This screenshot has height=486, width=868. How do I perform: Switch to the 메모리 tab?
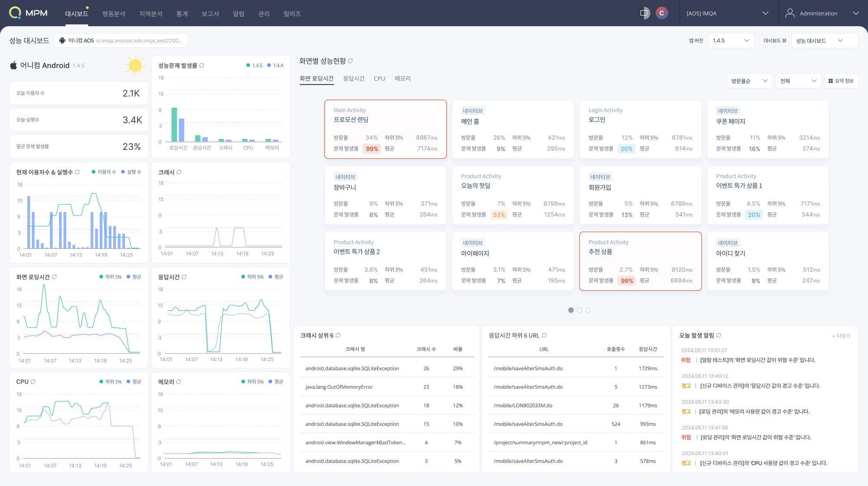tap(403, 79)
